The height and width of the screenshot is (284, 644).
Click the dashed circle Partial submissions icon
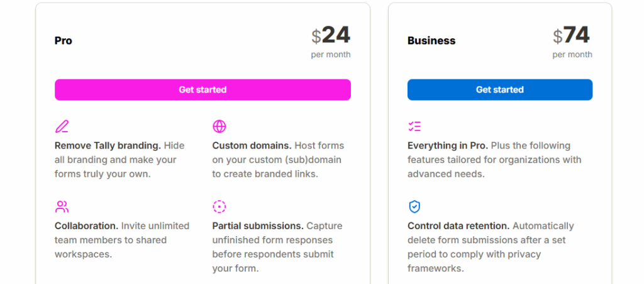[x=219, y=207]
